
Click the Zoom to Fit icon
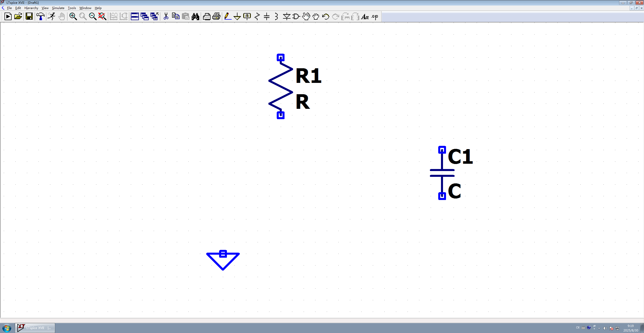(102, 17)
